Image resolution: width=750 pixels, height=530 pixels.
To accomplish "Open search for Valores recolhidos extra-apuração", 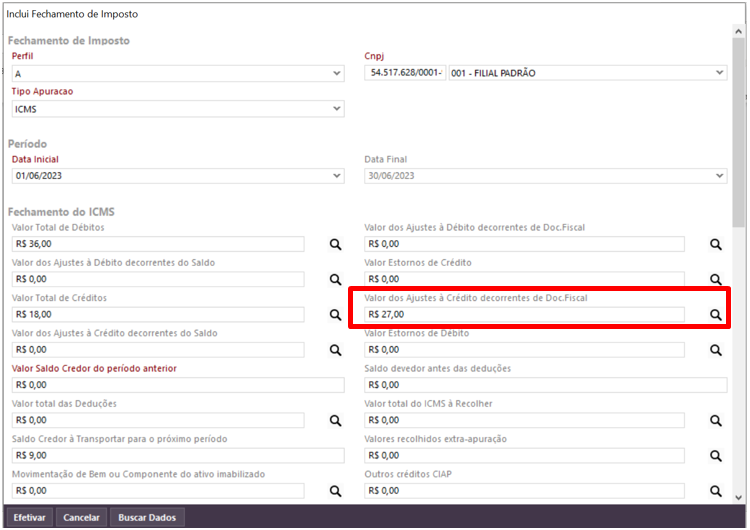I will [716, 456].
